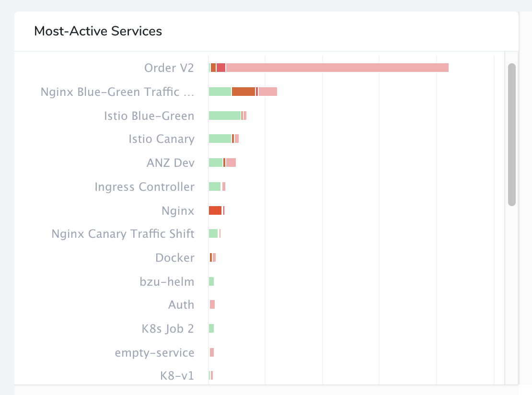532x395 pixels.
Task: Click the 'K8-v1' service label
Action: pos(177,376)
